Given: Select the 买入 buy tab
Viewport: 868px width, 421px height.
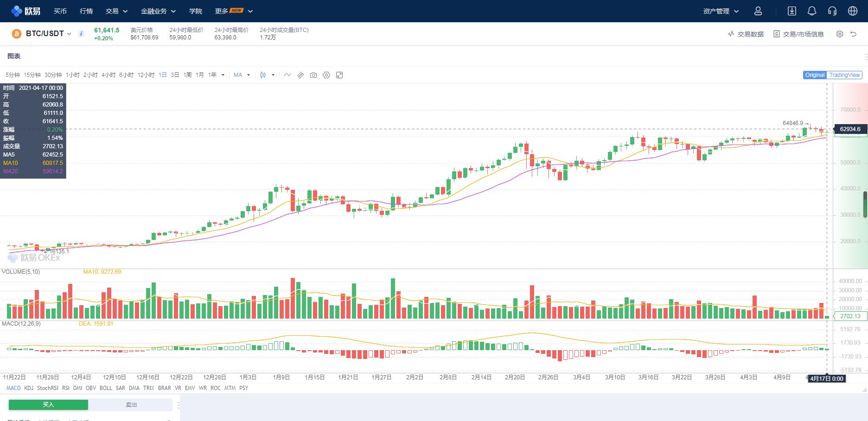Looking at the screenshot, I should (48, 405).
